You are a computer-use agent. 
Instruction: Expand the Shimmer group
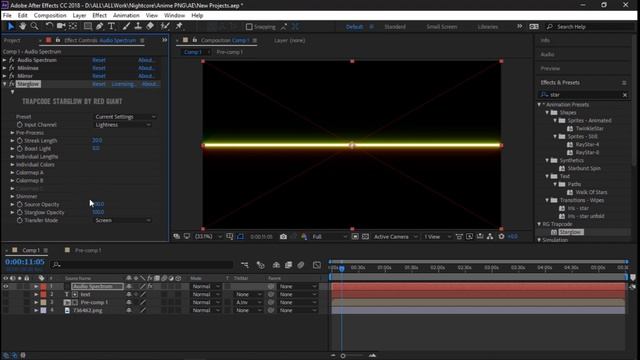point(12,196)
